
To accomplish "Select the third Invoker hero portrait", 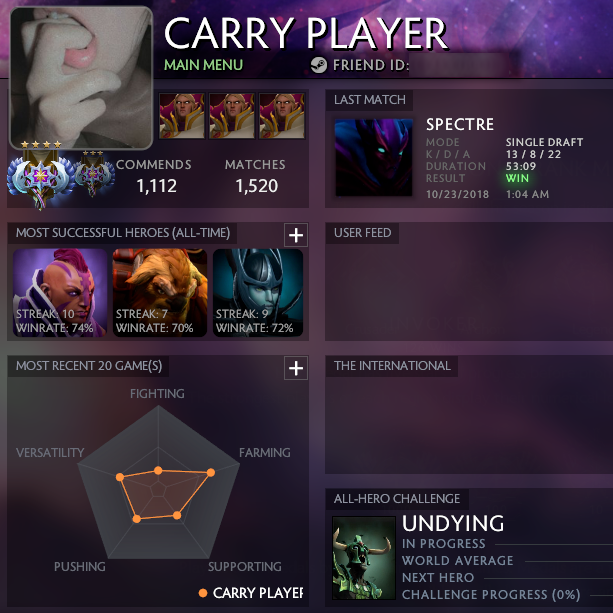I will tap(282, 116).
